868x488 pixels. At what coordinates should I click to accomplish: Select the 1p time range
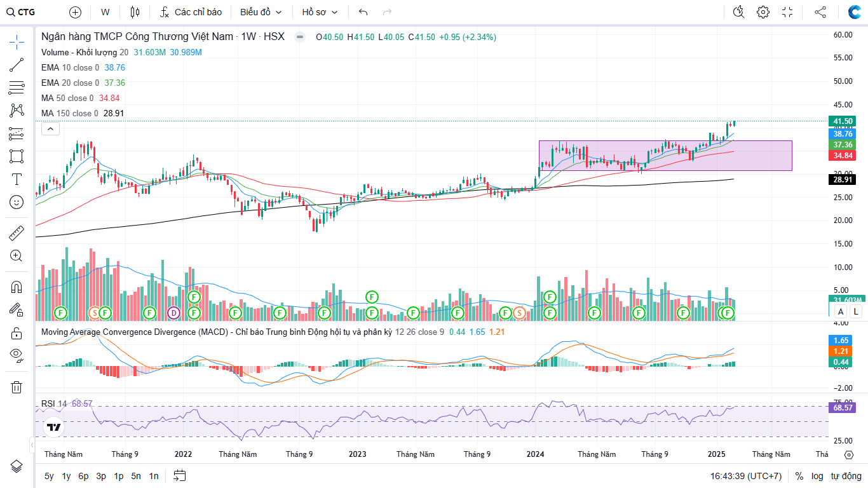119,476
